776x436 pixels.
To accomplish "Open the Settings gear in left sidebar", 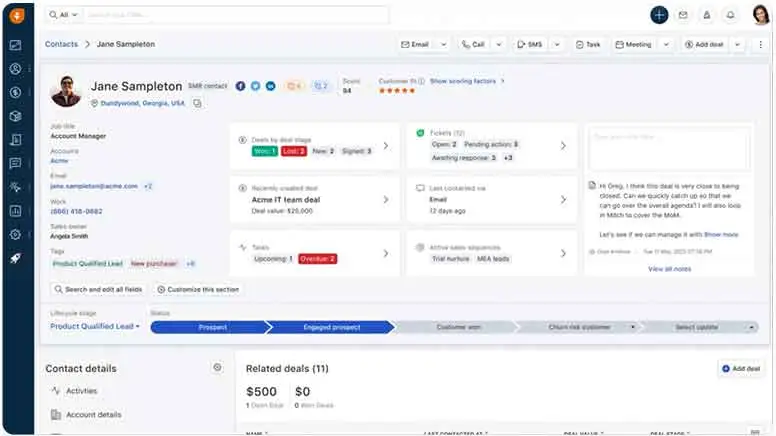I will pyautogui.click(x=15, y=234).
